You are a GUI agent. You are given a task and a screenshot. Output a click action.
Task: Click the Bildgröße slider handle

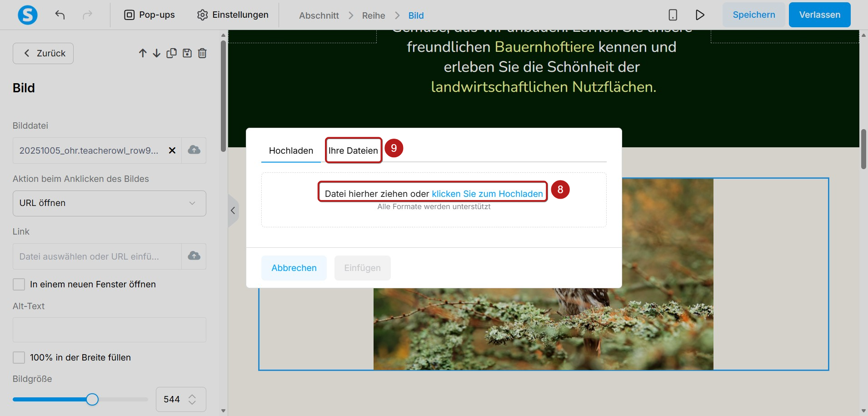pos(92,400)
